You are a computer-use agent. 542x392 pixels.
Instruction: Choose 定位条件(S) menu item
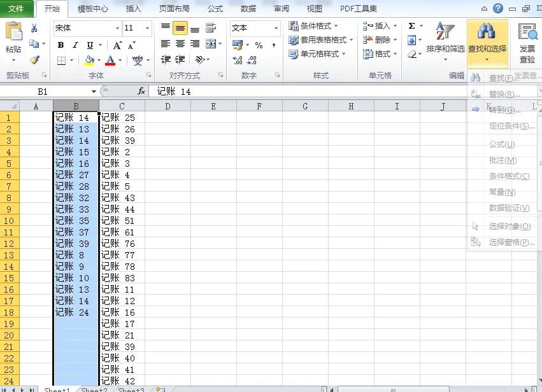click(x=511, y=126)
